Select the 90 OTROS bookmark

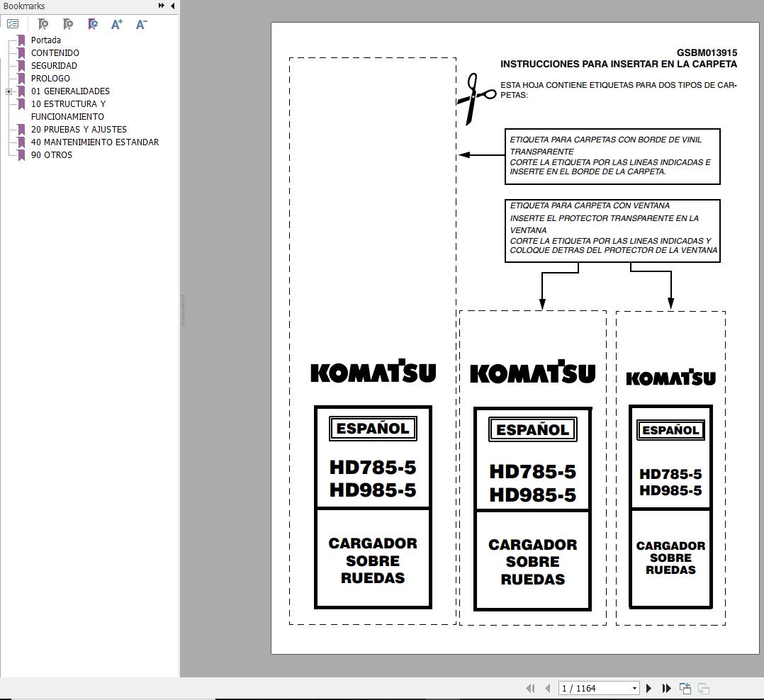[52, 154]
